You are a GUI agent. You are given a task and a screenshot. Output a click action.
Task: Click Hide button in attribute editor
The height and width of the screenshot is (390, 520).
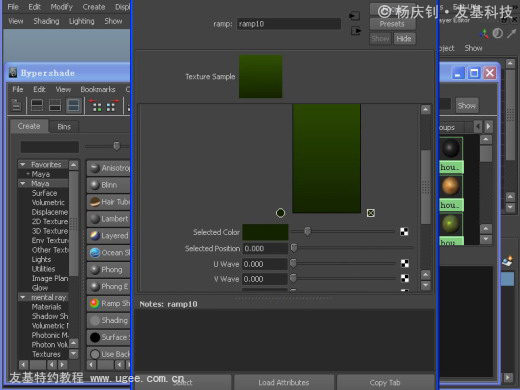pos(404,39)
